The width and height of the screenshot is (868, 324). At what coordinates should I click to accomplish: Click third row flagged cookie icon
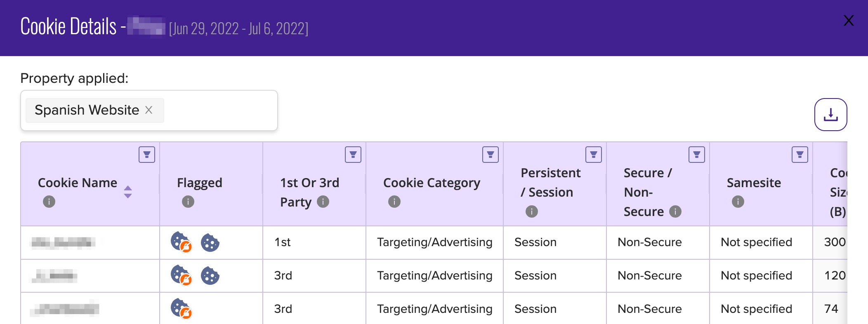(181, 309)
